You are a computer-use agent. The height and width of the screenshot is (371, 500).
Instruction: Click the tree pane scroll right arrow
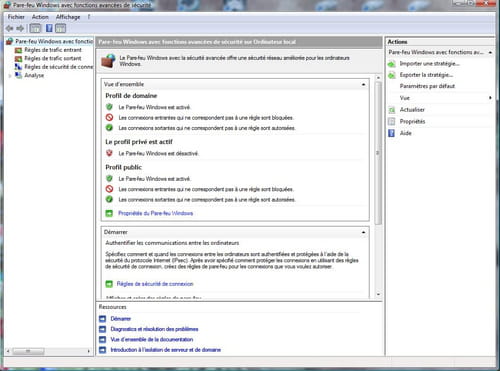(x=88, y=351)
